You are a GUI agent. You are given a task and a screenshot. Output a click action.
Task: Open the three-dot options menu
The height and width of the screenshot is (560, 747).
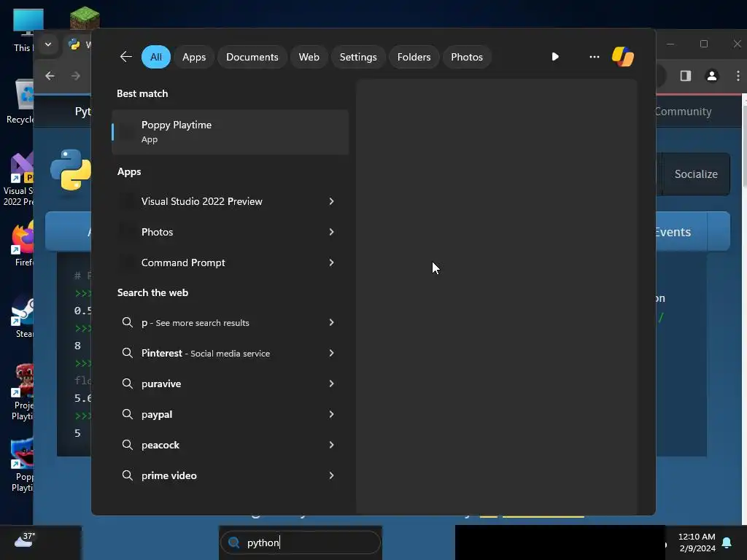pyautogui.click(x=594, y=57)
